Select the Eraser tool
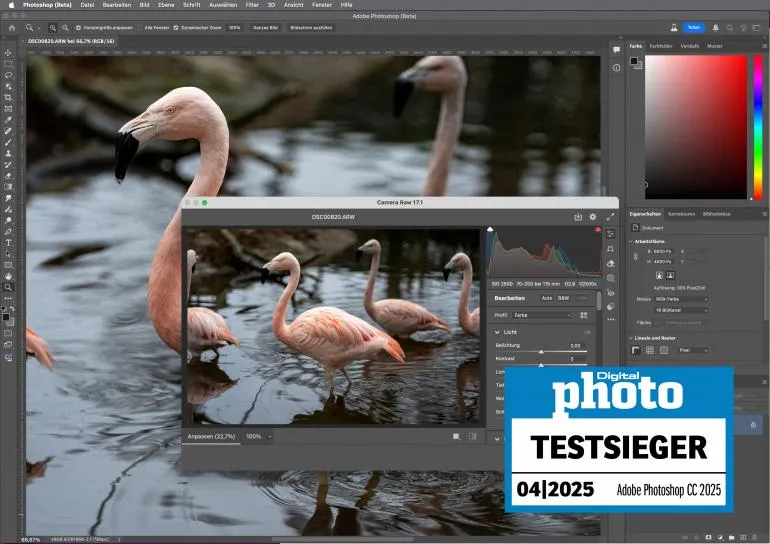Image resolution: width=770 pixels, height=544 pixels. click(8, 175)
